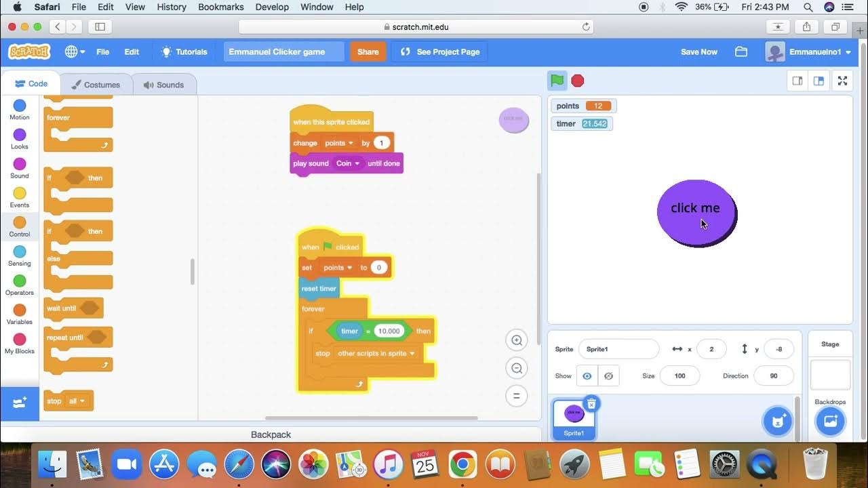
Task: Open the Add Extension button
Action: tap(20, 403)
